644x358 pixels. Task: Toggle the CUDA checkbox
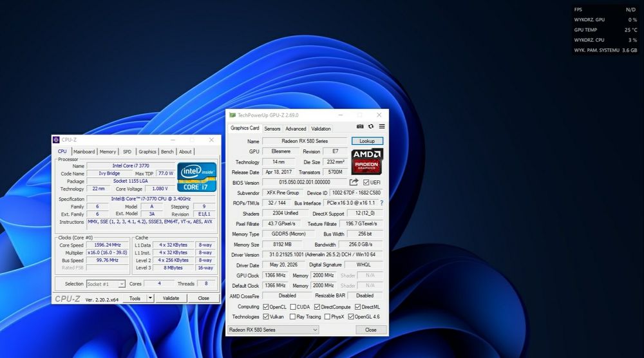pyautogui.click(x=293, y=306)
